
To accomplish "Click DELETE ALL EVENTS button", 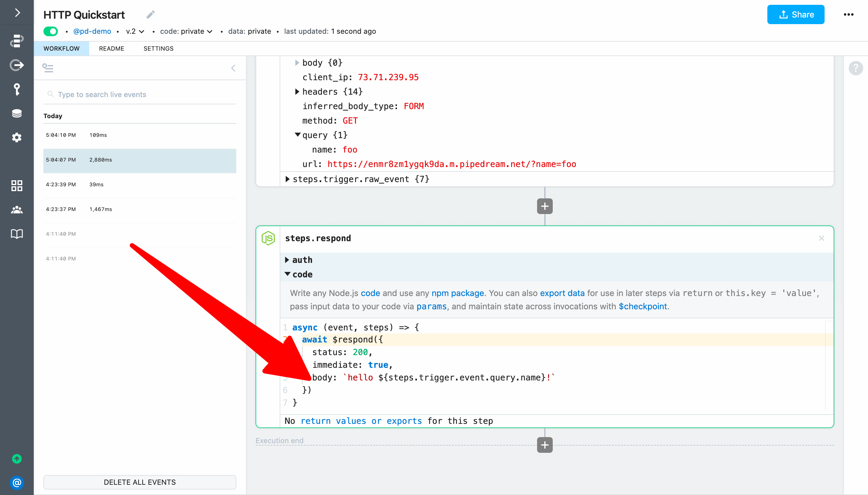I will (x=140, y=482).
